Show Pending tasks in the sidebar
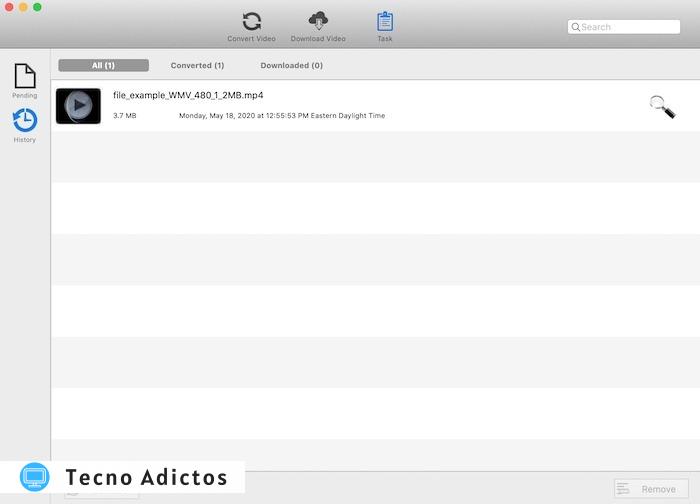The image size is (700, 504). [25, 80]
